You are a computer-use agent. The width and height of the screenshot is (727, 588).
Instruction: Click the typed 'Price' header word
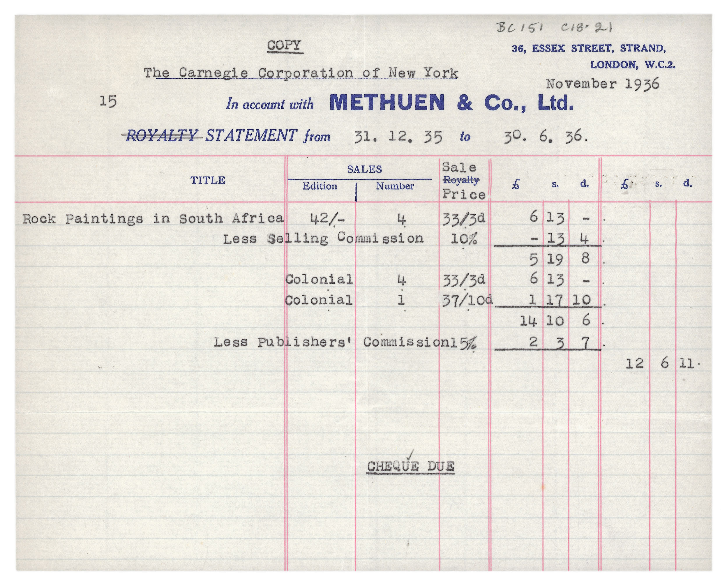tap(464, 194)
